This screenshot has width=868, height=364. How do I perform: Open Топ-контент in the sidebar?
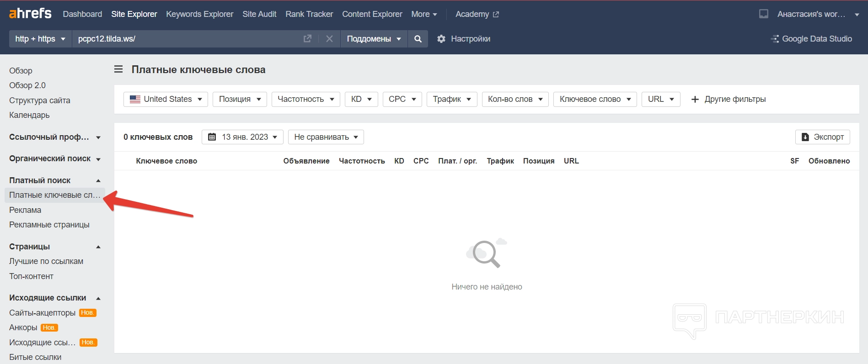click(x=31, y=276)
